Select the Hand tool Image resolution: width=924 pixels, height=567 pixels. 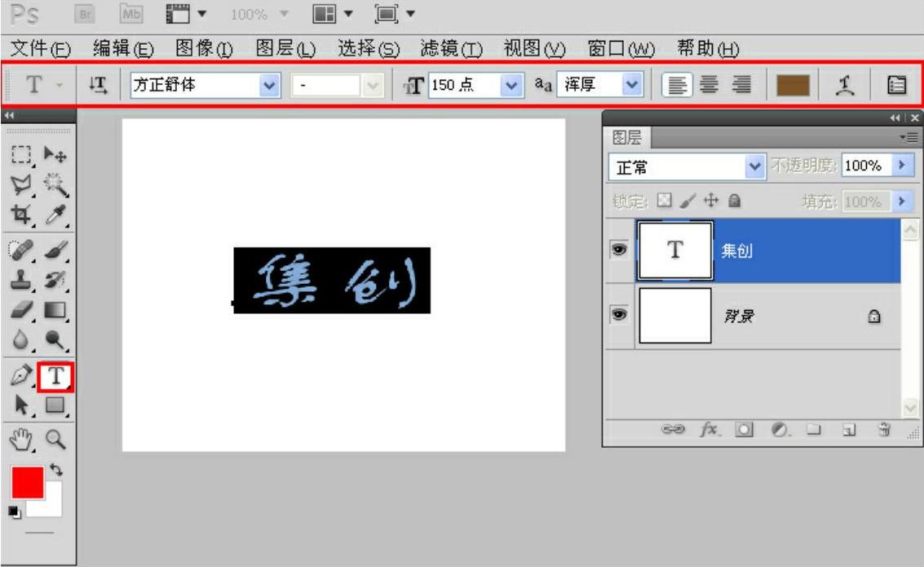[x=21, y=440]
